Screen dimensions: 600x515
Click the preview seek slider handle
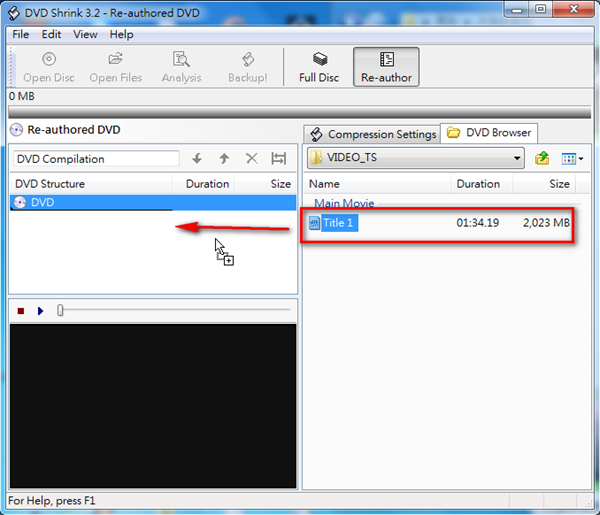tap(60, 310)
